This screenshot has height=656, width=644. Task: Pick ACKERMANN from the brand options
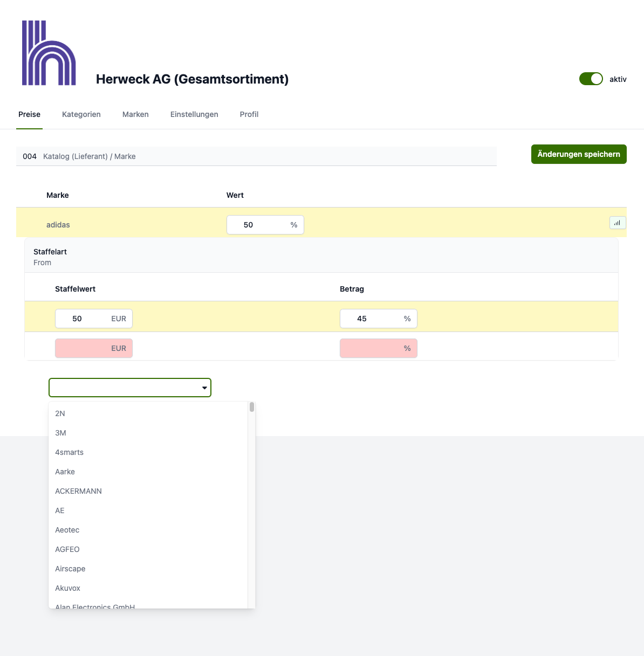coord(78,491)
